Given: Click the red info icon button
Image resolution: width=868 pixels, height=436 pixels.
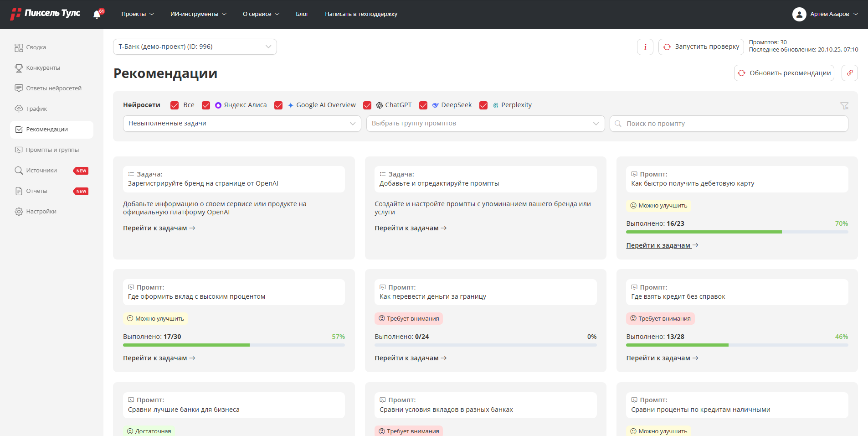Looking at the screenshot, I should (645, 47).
